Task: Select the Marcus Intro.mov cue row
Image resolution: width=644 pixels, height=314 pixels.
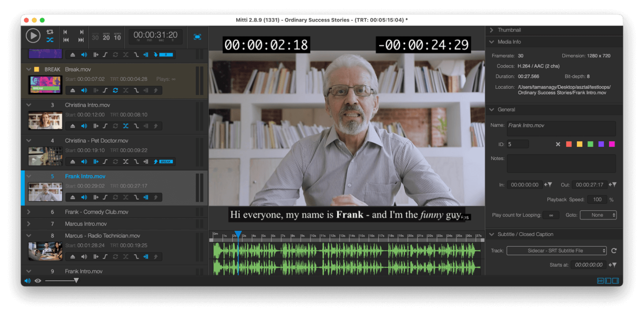Action: tap(114, 224)
